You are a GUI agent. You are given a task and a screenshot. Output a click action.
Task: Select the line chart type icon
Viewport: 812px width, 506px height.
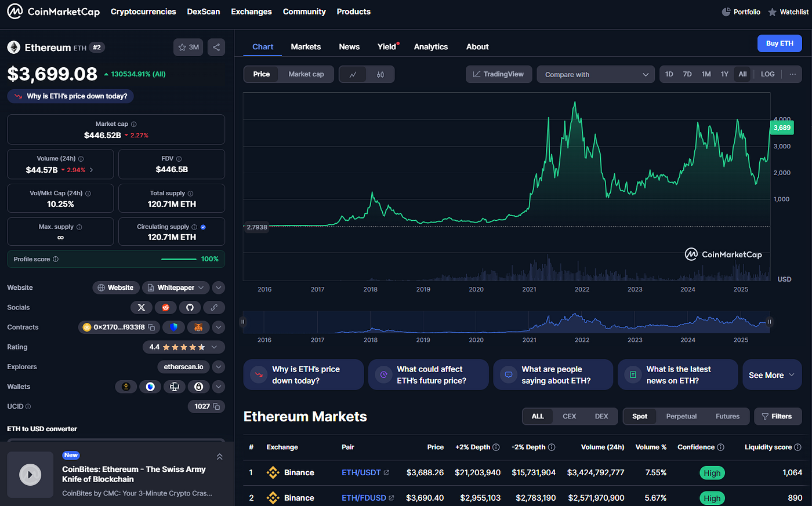click(353, 74)
